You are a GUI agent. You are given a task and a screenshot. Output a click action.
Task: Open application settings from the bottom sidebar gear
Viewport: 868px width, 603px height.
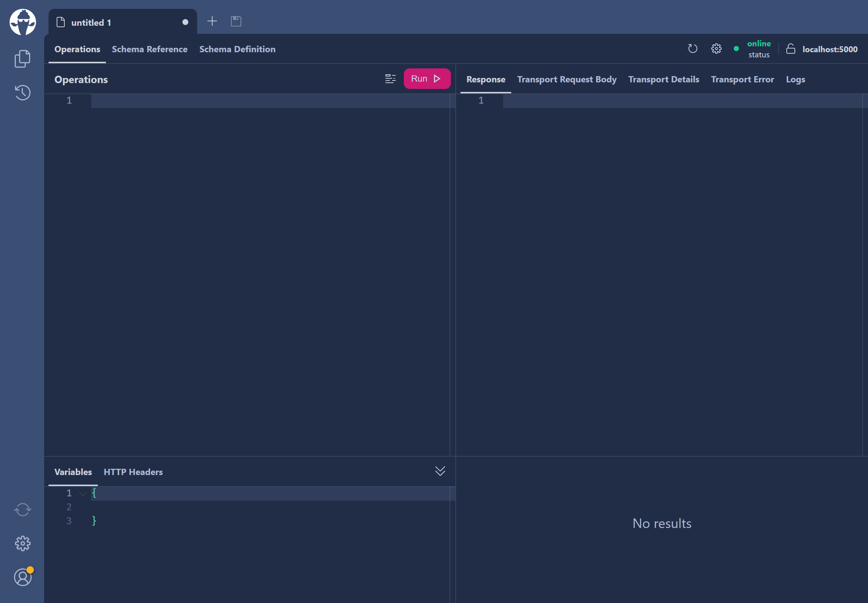(x=22, y=543)
